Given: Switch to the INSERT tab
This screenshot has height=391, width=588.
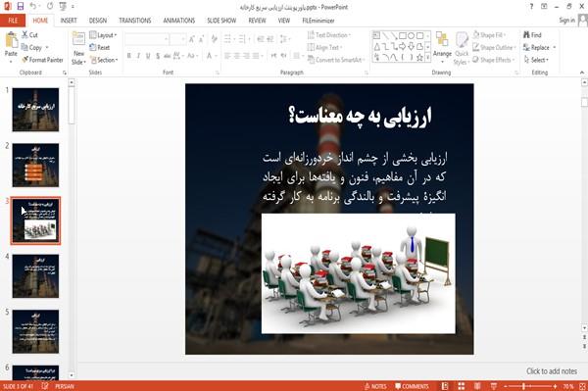Looking at the screenshot, I should pos(69,21).
